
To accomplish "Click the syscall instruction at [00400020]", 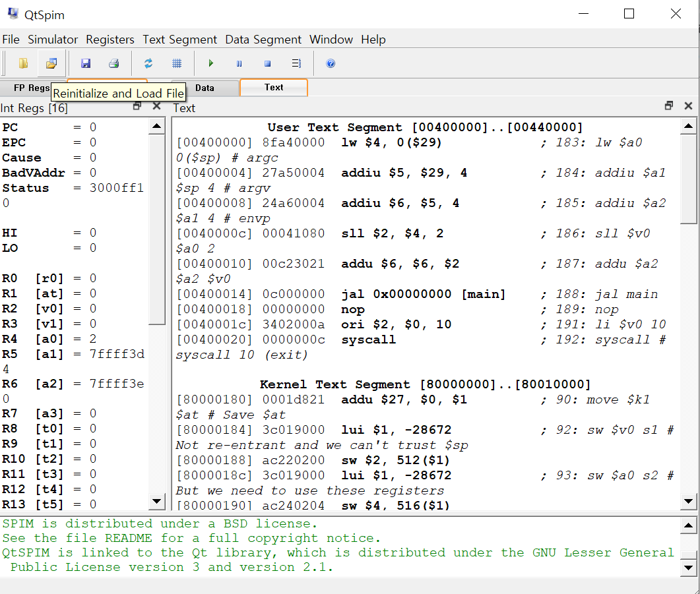I will [x=420, y=347].
